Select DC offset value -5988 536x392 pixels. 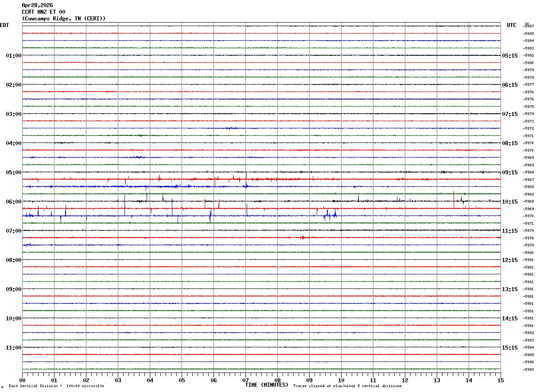pyautogui.click(x=528, y=369)
